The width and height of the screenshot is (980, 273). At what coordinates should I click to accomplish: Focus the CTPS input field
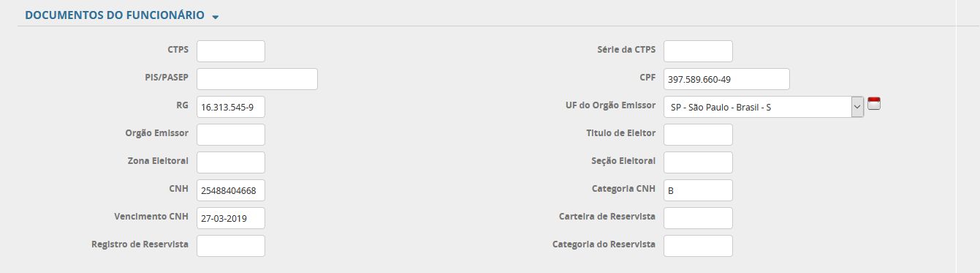pos(231,51)
